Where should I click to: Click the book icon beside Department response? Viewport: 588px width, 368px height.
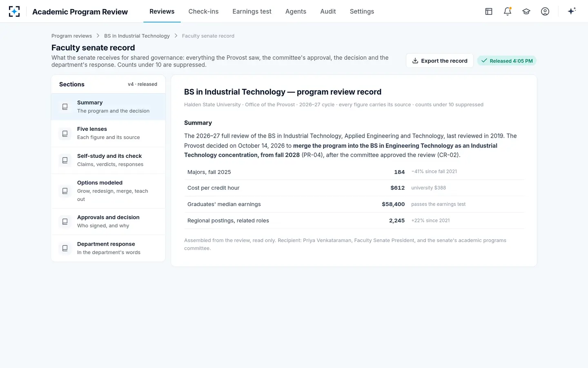point(65,248)
